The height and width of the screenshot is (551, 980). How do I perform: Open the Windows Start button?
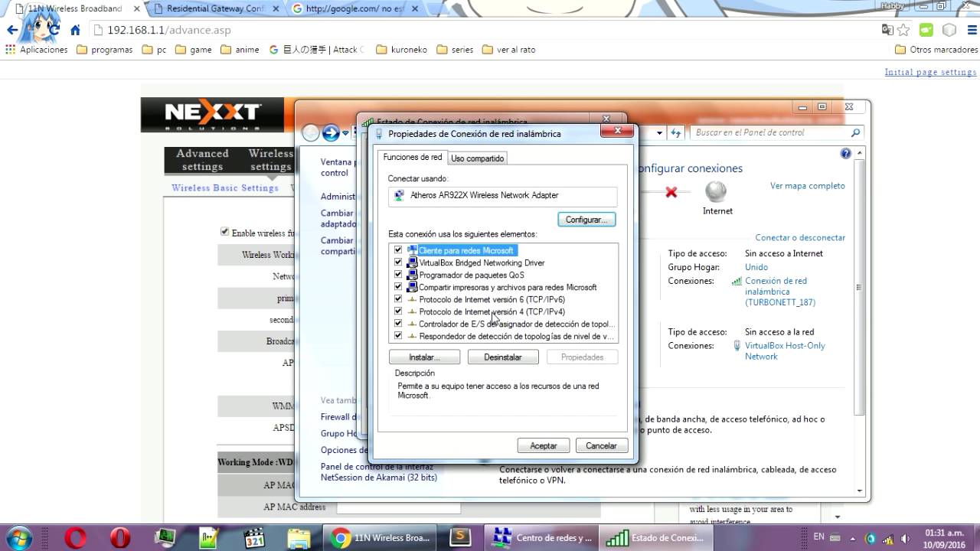point(18,538)
